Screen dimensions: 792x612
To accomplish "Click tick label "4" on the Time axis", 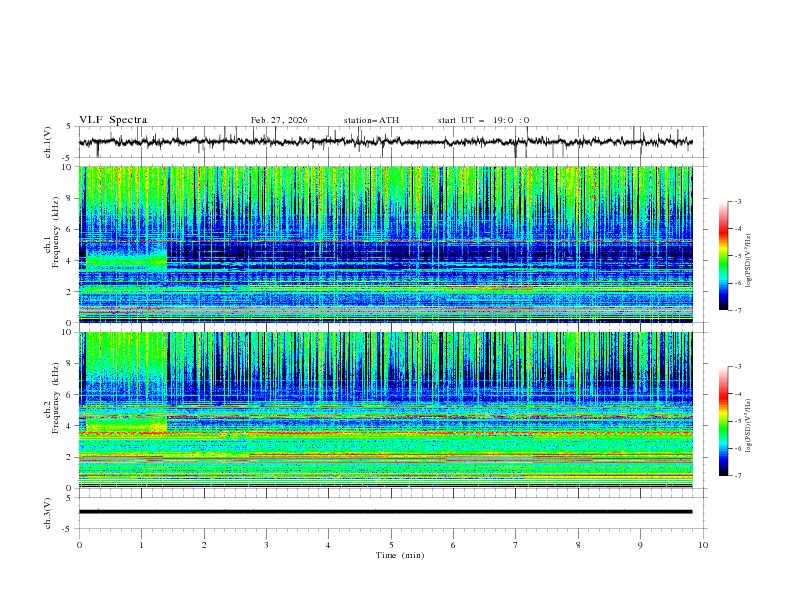I will point(328,545).
